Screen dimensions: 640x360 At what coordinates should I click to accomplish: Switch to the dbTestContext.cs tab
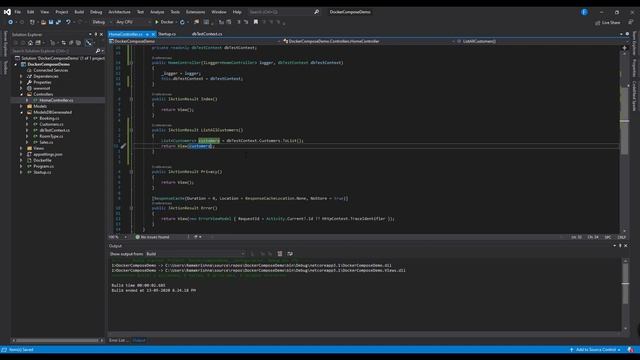point(207,34)
